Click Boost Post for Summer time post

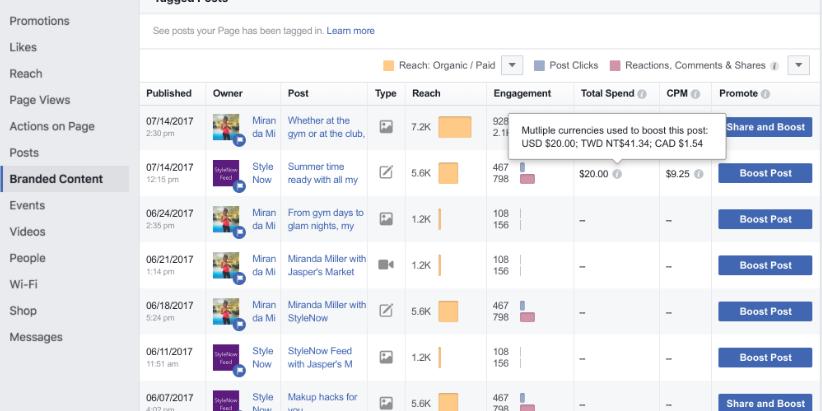click(x=765, y=173)
